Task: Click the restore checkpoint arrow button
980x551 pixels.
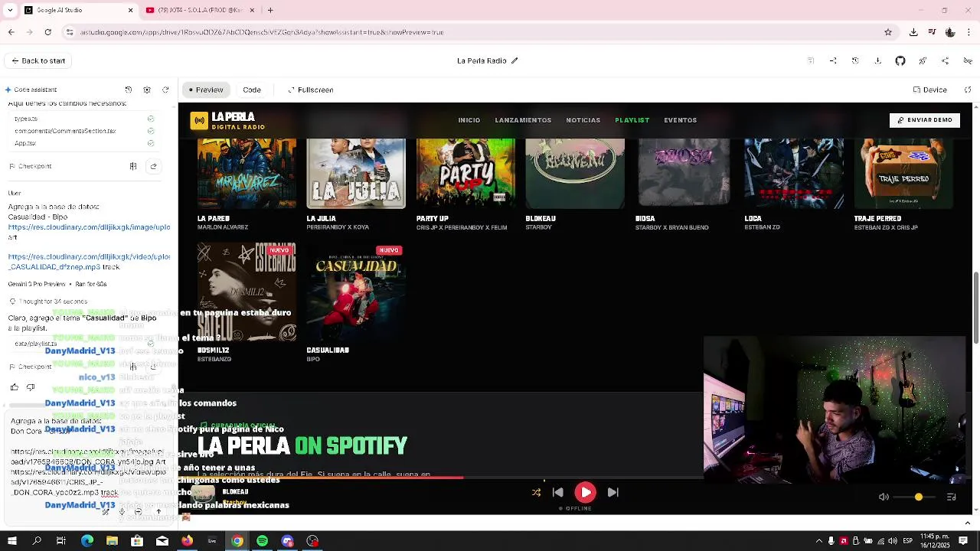Action: point(153,166)
